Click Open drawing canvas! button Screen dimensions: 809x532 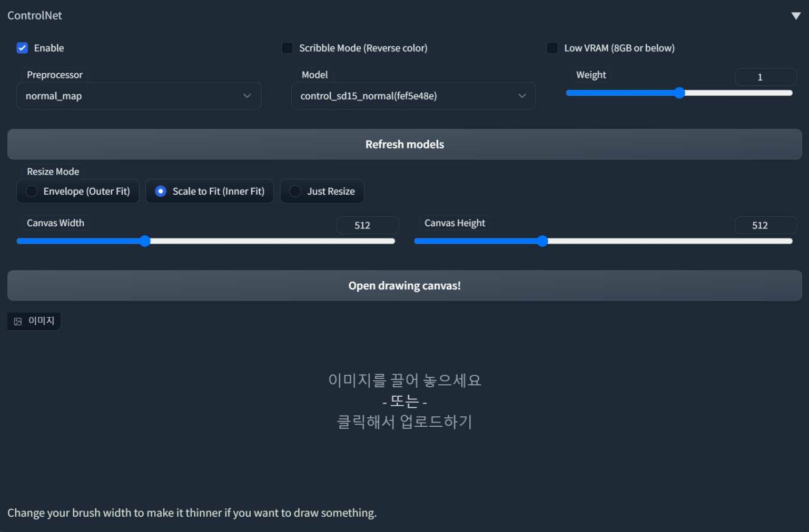[404, 286]
